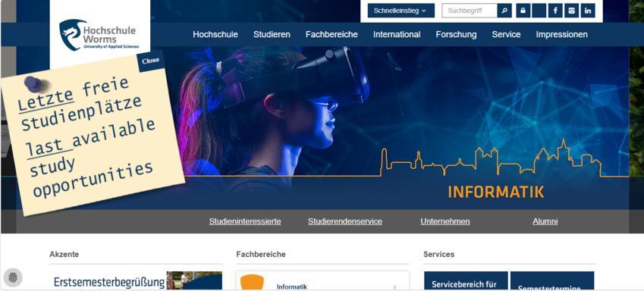This screenshot has height=291, width=644.
Task: Click the underlined word Letzte on note
Action: click(46, 99)
